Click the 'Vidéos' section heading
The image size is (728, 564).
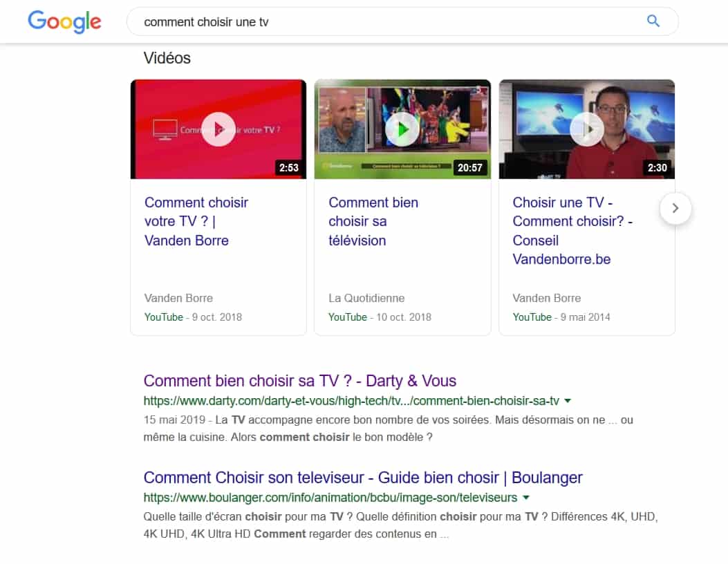click(x=167, y=58)
